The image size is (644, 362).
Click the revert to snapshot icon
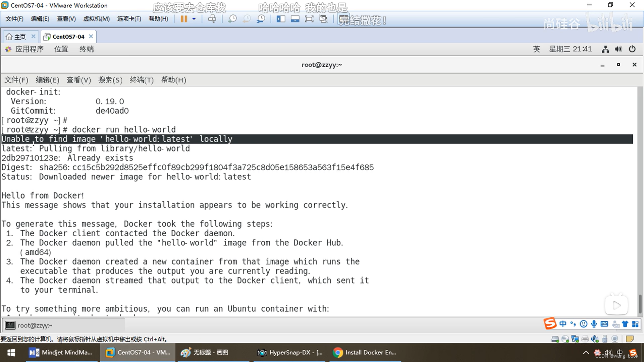(x=247, y=19)
